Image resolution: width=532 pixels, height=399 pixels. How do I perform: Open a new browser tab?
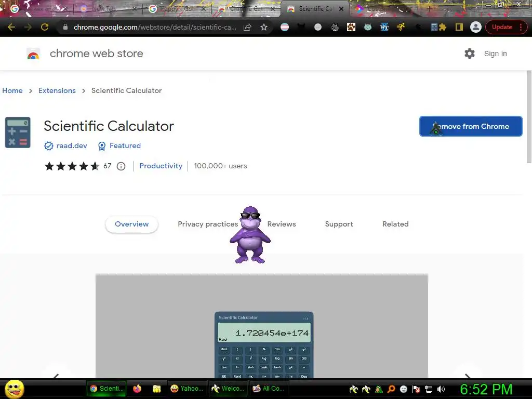pos(429,9)
